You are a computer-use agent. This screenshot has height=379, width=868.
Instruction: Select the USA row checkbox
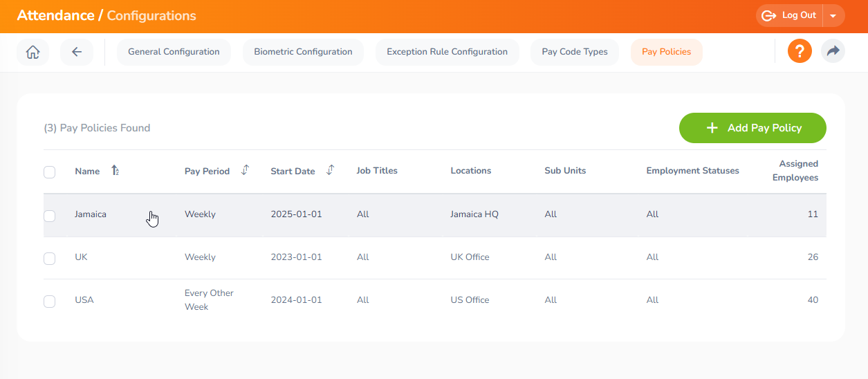(x=49, y=301)
